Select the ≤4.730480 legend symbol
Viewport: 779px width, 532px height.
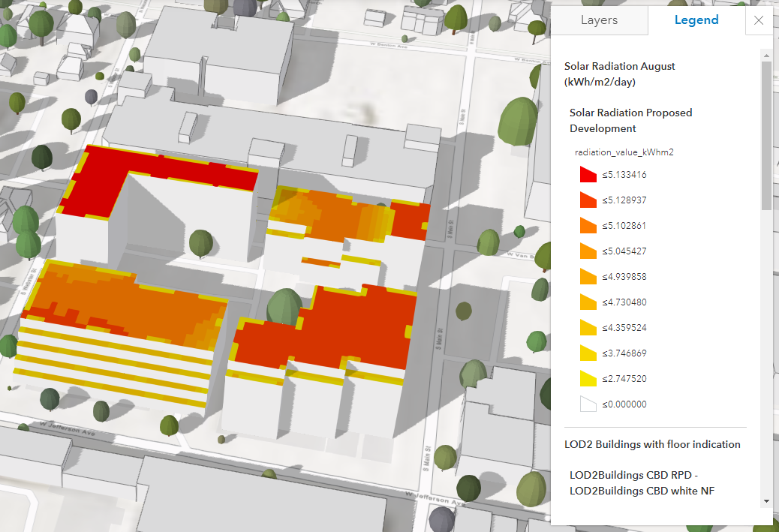(588, 302)
